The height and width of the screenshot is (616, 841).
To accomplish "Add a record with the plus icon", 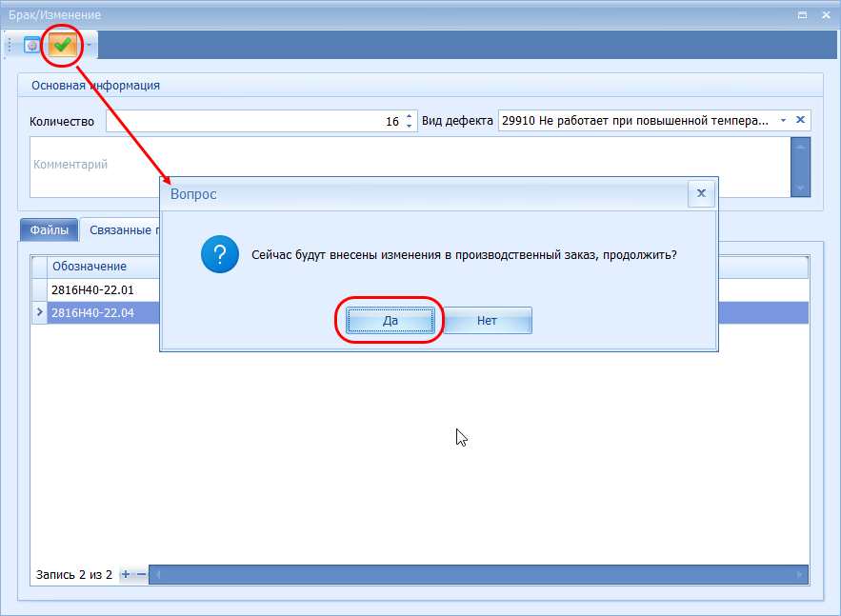I will pos(126,574).
